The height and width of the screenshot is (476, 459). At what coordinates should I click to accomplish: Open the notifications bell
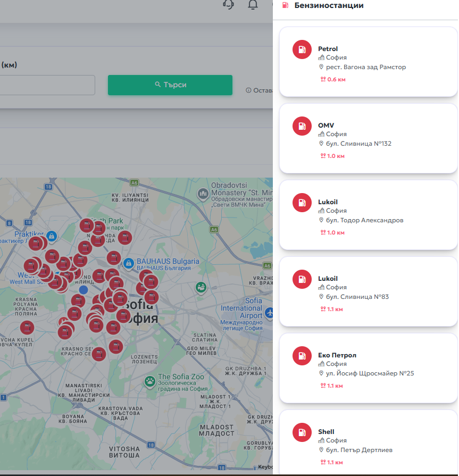[x=253, y=5]
